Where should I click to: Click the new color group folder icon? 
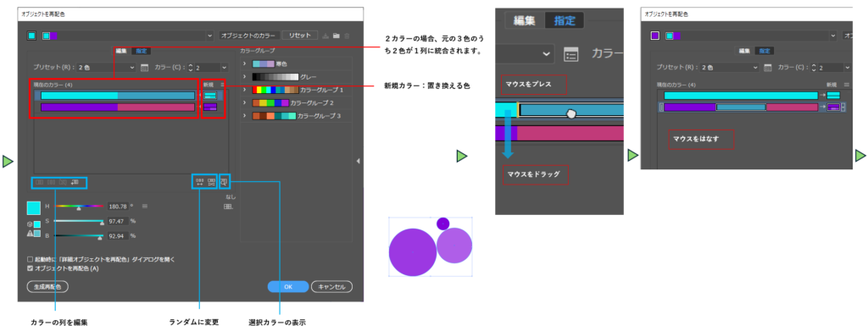pyautogui.click(x=336, y=36)
